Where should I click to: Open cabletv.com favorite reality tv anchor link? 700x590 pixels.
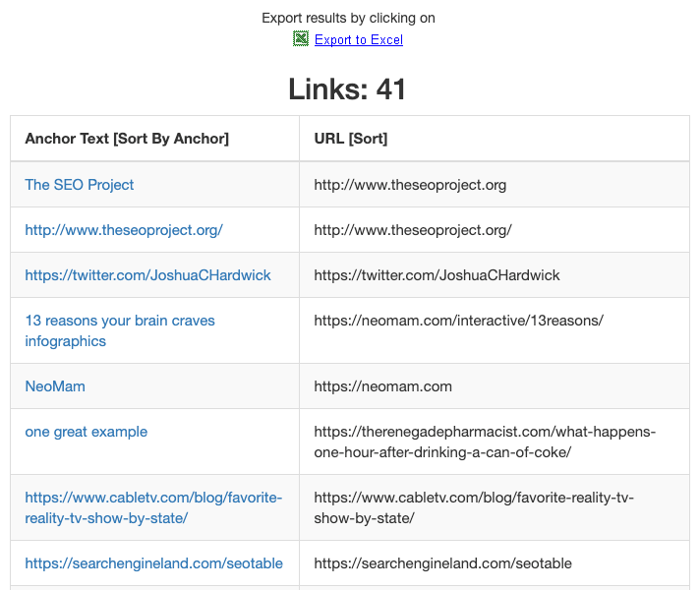pos(153,507)
